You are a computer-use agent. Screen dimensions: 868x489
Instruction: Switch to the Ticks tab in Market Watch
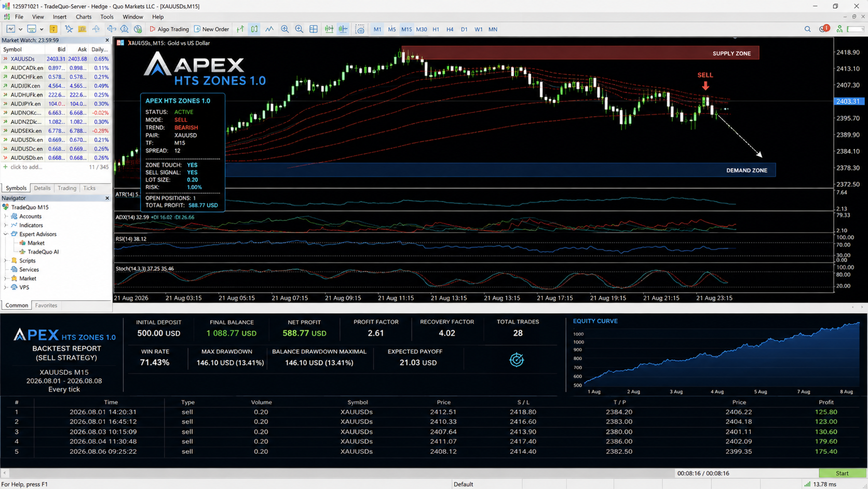pos(89,188)
